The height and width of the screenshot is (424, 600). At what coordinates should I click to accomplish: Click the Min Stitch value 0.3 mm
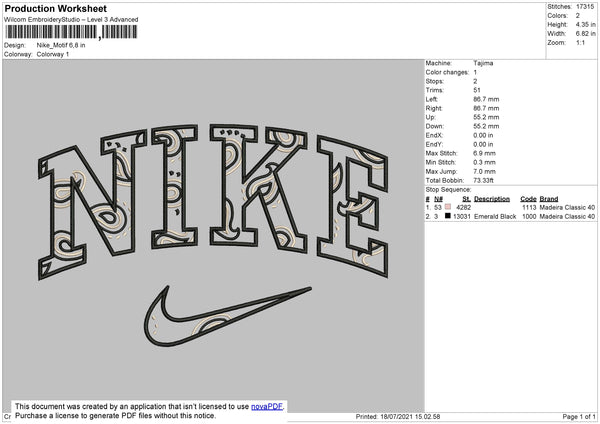484,163
